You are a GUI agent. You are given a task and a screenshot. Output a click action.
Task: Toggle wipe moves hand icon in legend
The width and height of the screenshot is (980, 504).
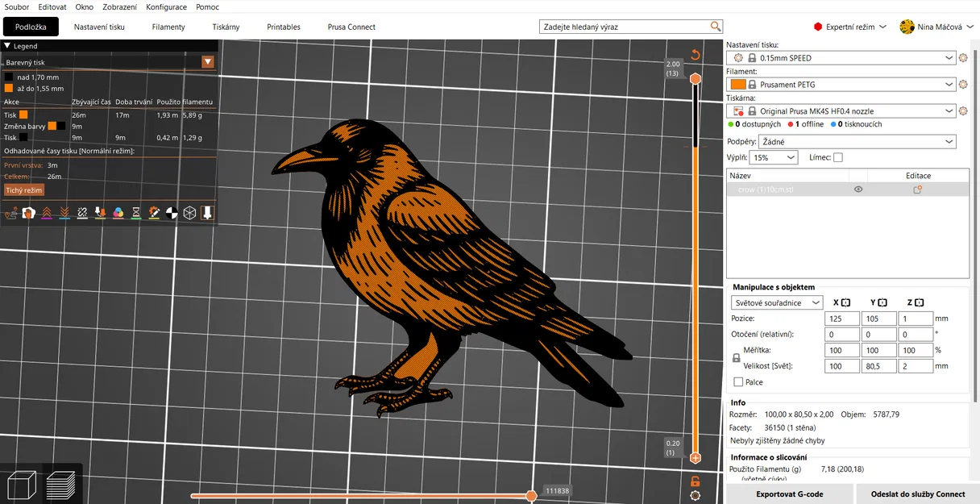coord(29,213)
